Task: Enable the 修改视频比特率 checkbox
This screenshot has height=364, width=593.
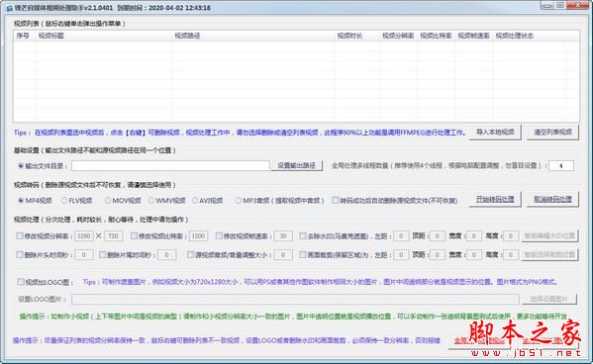Action: [134, 235]
